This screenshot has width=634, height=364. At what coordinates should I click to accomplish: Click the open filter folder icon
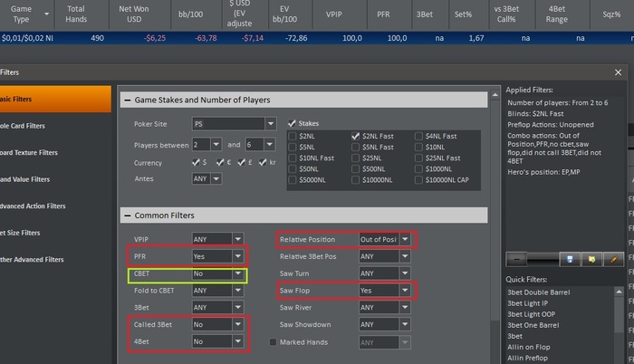(593, 260)
